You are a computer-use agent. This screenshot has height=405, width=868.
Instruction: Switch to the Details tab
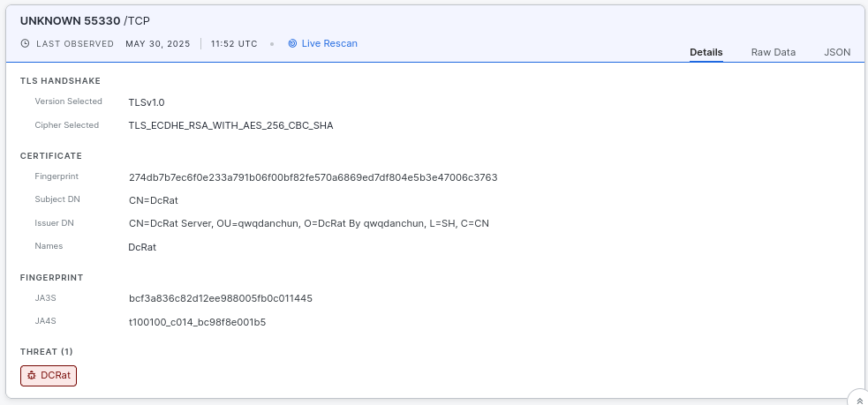706,52
